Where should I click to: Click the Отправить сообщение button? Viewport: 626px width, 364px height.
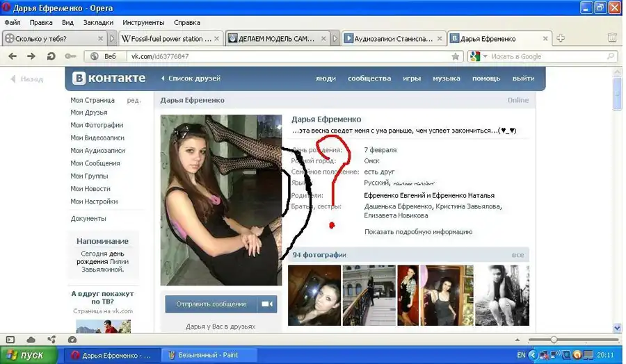point(211,304)
